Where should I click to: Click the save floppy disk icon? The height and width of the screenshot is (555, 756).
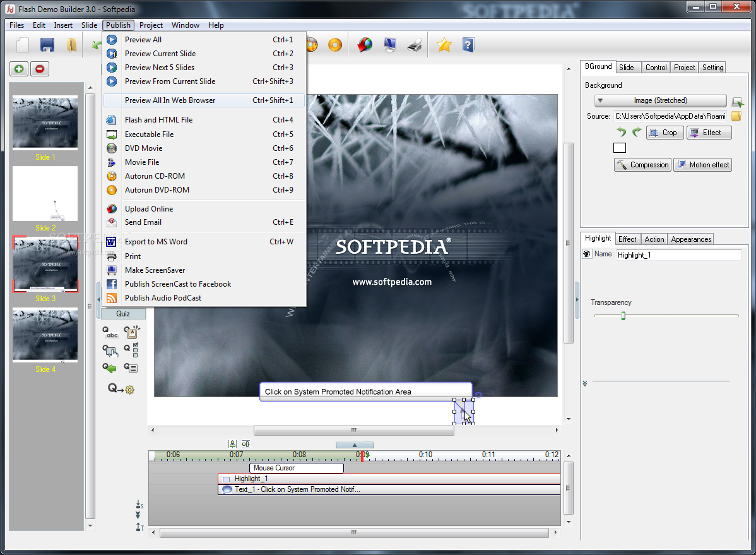[x=47, y=45]
